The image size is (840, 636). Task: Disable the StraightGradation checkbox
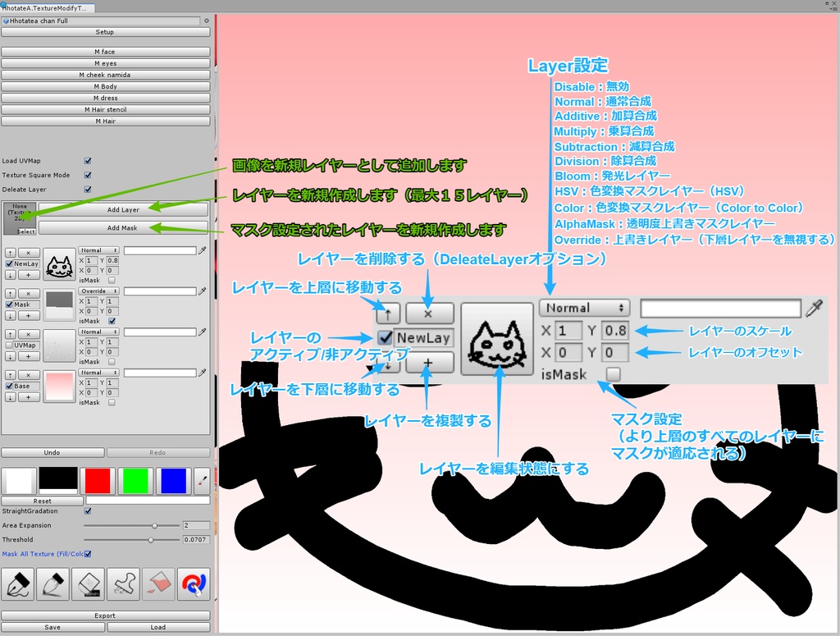[x=88, y=511]
